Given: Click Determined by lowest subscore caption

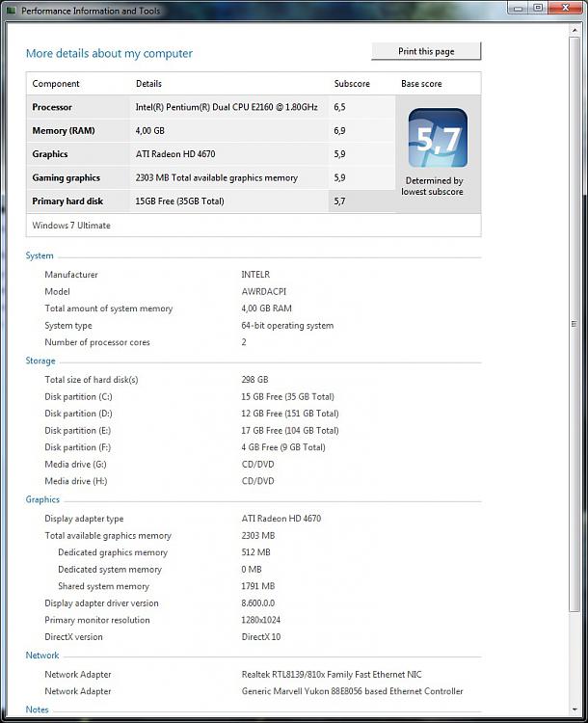Looking at the screenshot, I should [432, 186].
